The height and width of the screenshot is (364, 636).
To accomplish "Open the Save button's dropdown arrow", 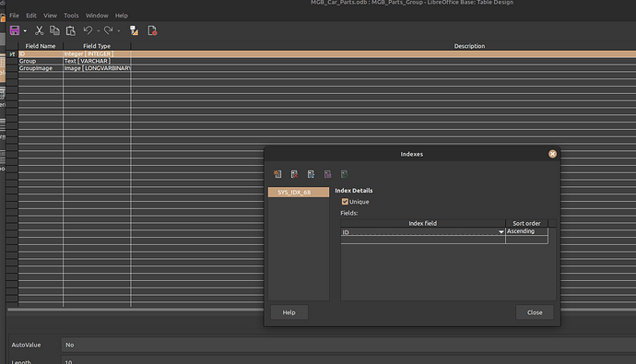I will 25,30.
